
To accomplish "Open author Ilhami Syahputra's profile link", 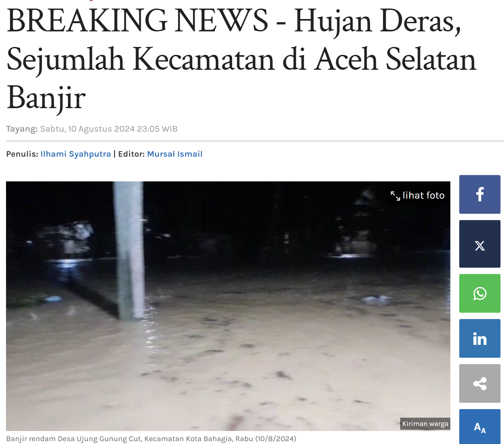I will tap(76, 154).
